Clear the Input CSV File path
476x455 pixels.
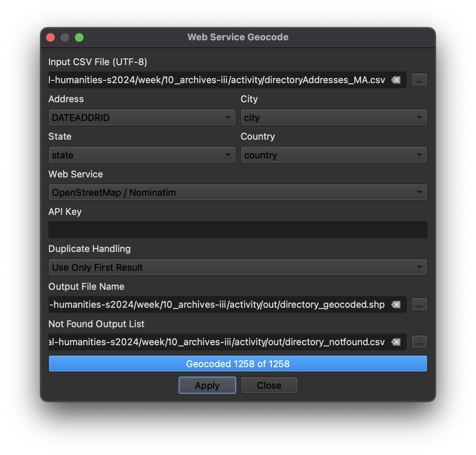pos(396,80)
